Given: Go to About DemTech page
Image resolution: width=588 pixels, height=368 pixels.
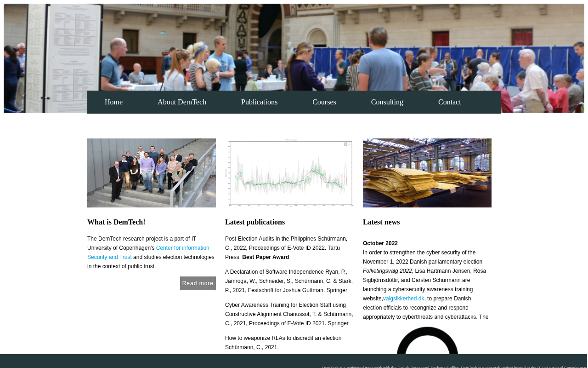Looking at the screenshot, I should (182, 102).
